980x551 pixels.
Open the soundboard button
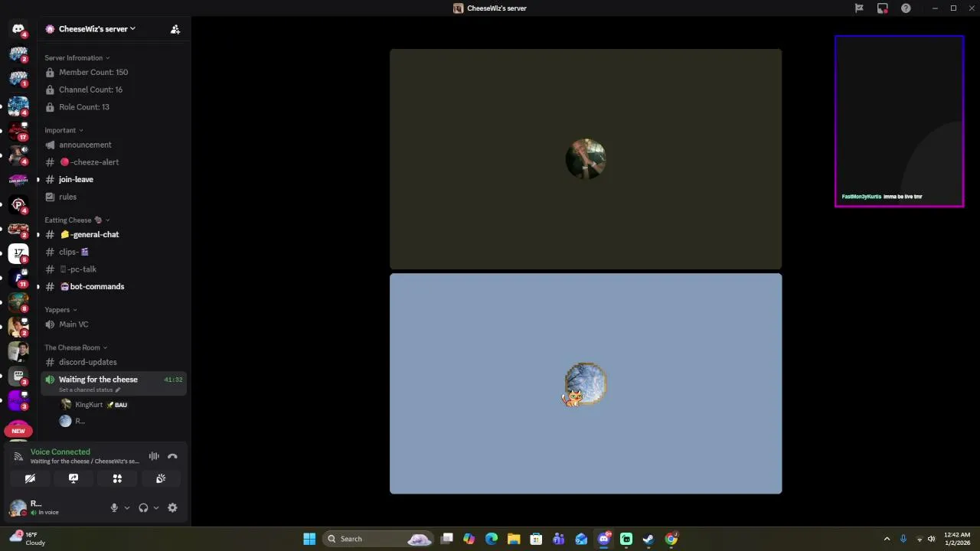(161, 478)
